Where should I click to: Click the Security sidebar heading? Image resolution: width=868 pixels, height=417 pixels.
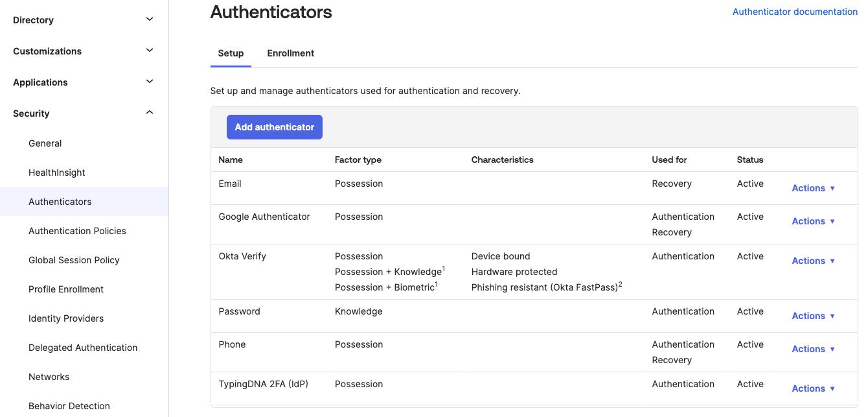tap(31, 113)
